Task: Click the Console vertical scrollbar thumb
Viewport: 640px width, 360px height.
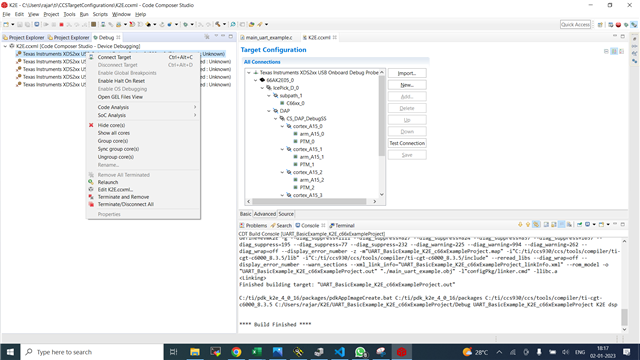Action: [624, 317]
